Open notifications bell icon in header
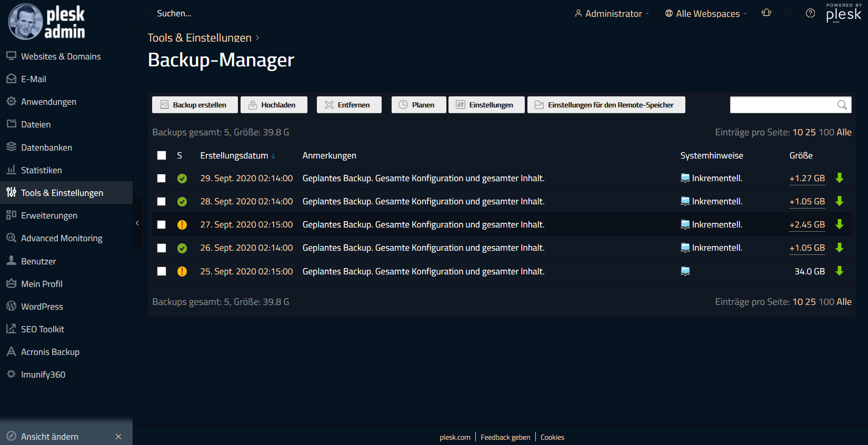Image resolution: width=868 pixels, height=445 pixels. click(x=766, y=13)
